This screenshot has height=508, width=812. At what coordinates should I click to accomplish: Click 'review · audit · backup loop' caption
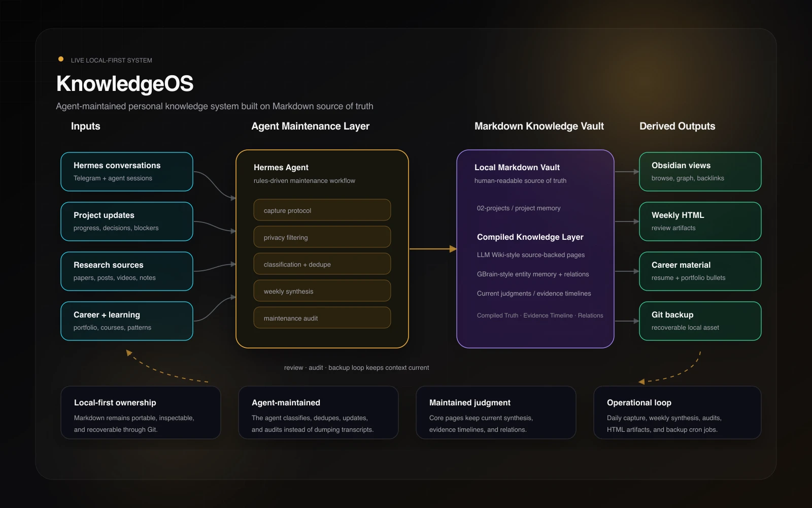tap(356, 368)
